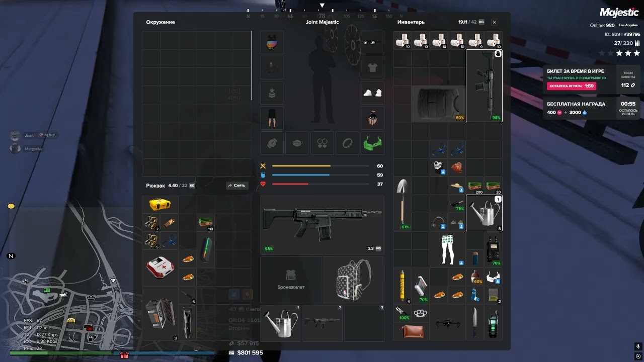Screen dimensions: 644x362
Task: Select the yellow case in the backpack
Action: click(160, 205)
